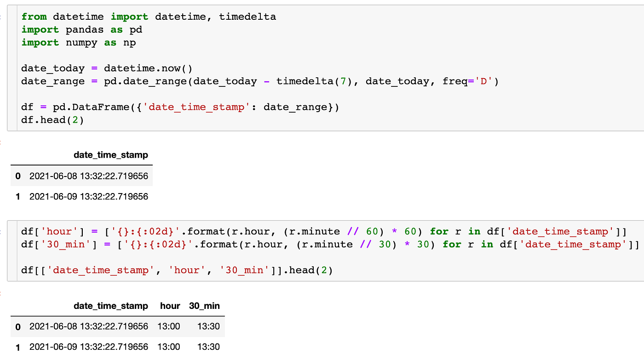Click row index 0 in bottom table
Viewport: 644px width, 359px height.
click(18, 326)
